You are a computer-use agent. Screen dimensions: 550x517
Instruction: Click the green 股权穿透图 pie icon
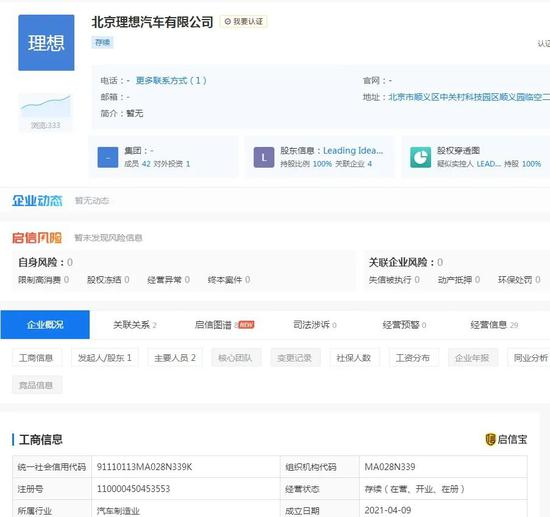tap(421, 157)
